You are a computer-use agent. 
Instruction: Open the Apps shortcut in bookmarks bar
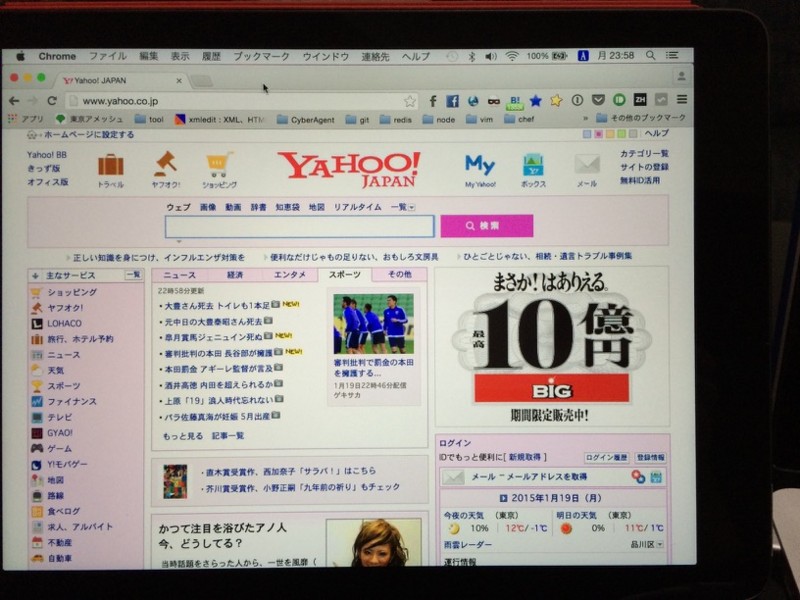pos(27,119)
